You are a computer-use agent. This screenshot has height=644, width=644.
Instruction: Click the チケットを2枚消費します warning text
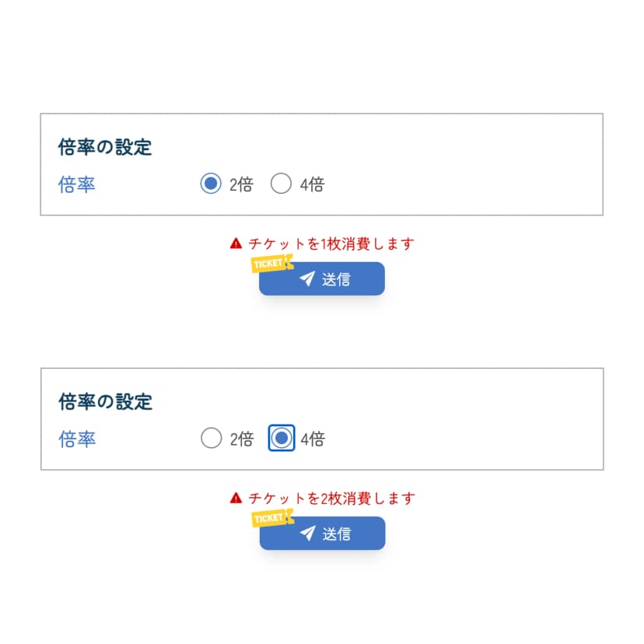331,498
